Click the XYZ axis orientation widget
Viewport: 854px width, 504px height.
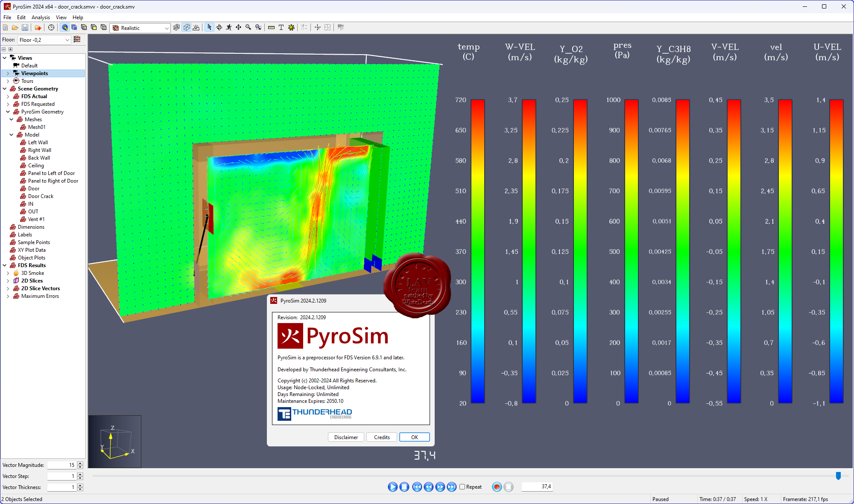tap(114, 441)
